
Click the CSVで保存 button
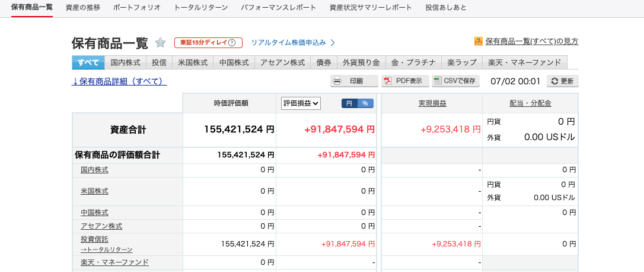456,81
